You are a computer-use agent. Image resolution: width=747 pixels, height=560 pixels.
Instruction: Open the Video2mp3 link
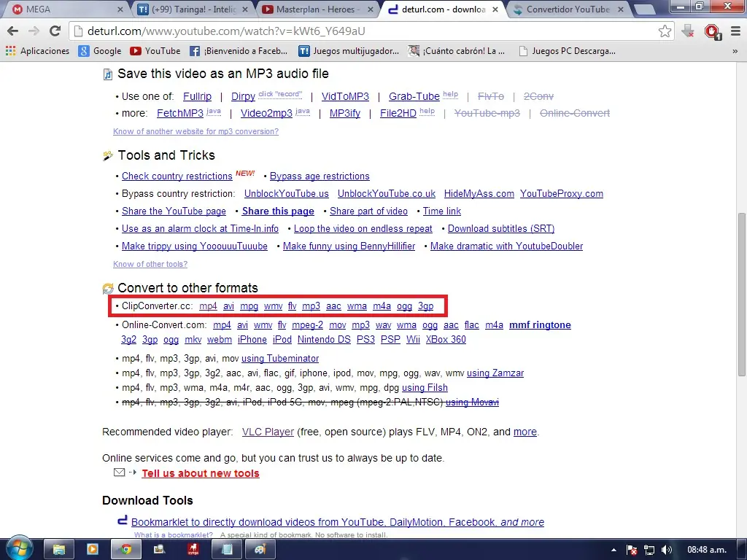(266, 113)
